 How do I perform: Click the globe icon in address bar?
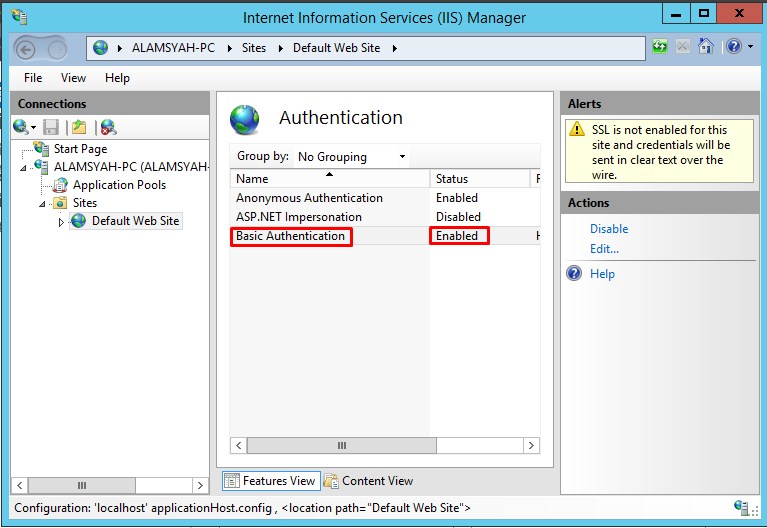coord(100,48)
